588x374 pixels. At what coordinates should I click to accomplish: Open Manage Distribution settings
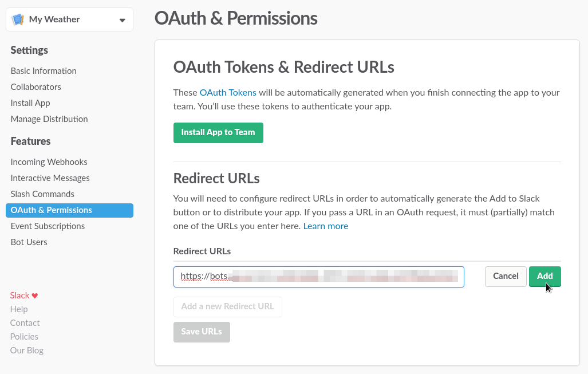pos(49,119)
